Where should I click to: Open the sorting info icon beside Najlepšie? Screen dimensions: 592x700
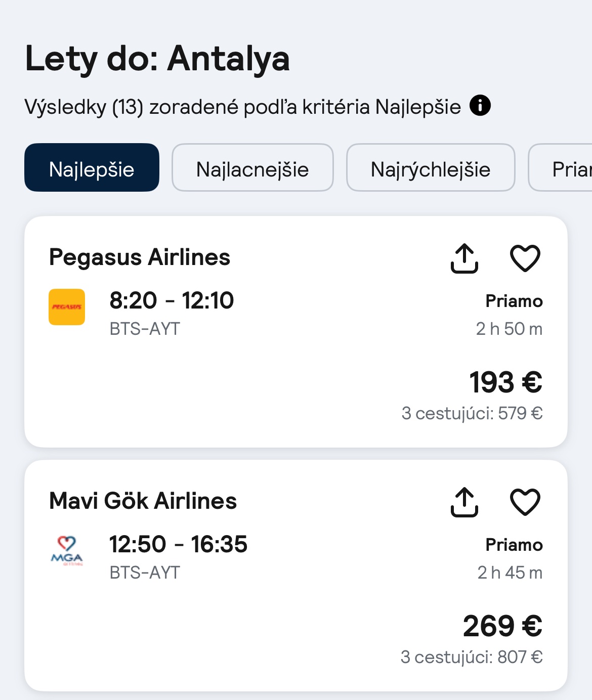tap(480, 106)
